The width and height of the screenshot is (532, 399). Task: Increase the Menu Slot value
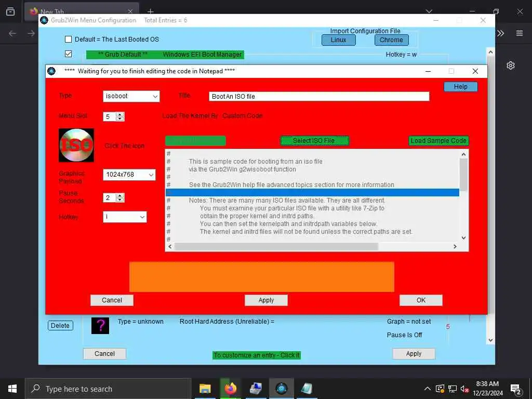click(x=120, y=114)
